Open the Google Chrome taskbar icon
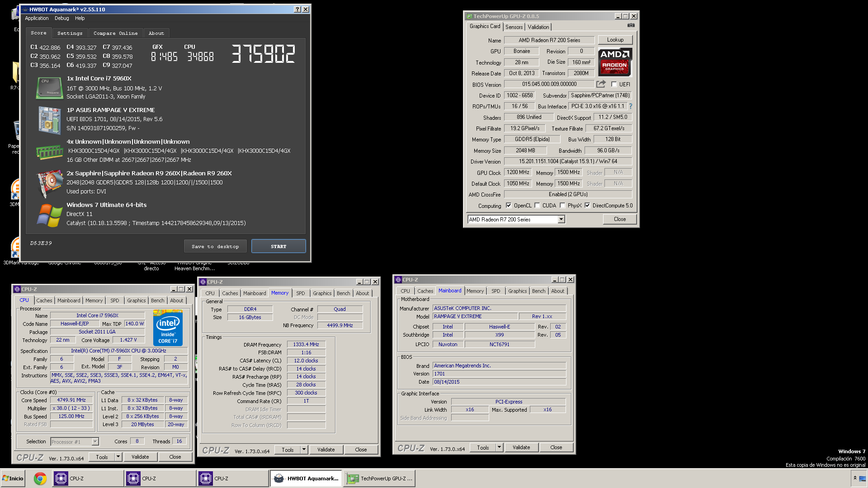Viewport: 868px width, 488px height. click(x=40, y=479)
